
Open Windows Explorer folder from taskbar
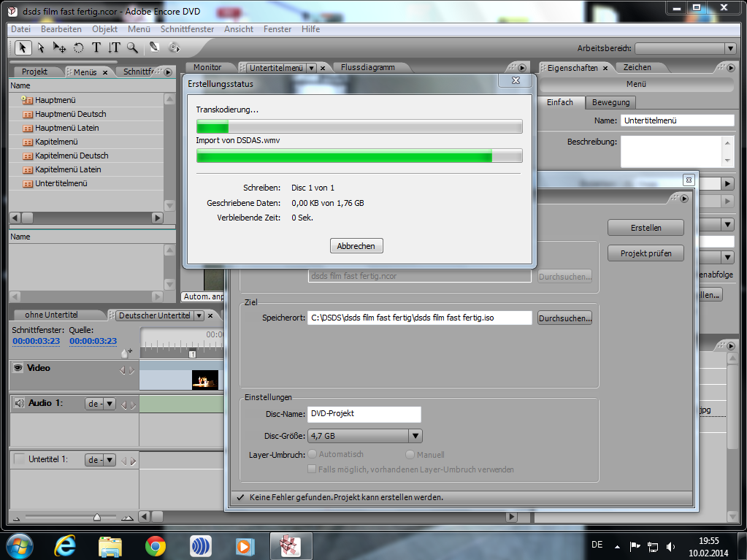[110, 545]
